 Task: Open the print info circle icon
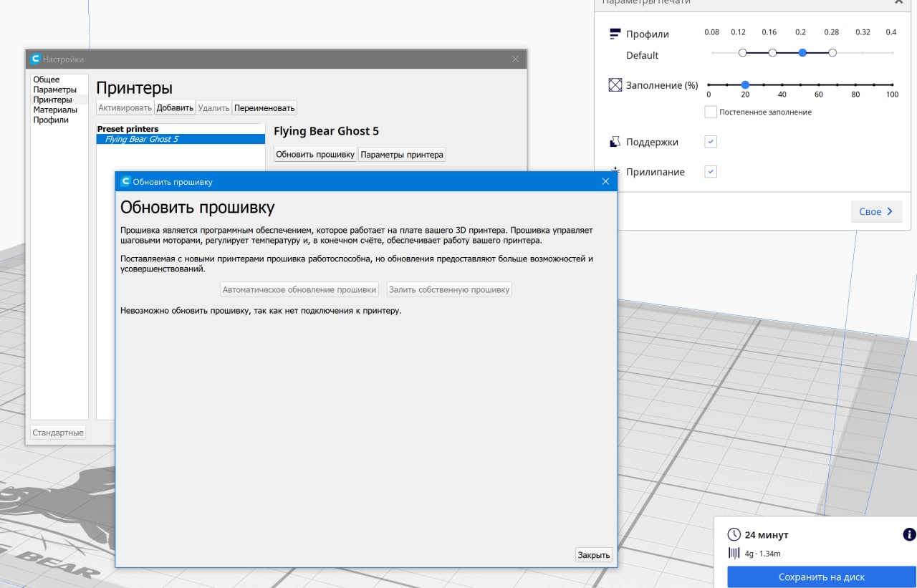coord(909,535)
